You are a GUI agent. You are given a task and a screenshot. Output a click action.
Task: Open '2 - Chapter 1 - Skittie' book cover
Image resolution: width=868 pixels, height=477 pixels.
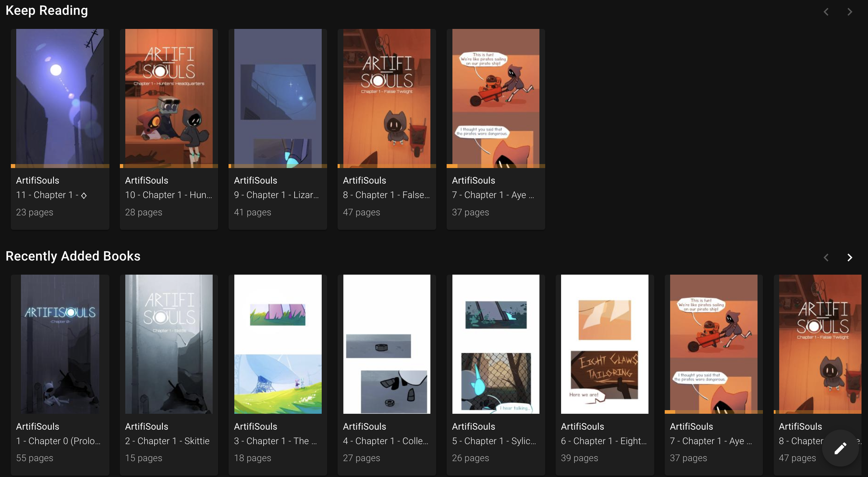click(x=169, y=344)
